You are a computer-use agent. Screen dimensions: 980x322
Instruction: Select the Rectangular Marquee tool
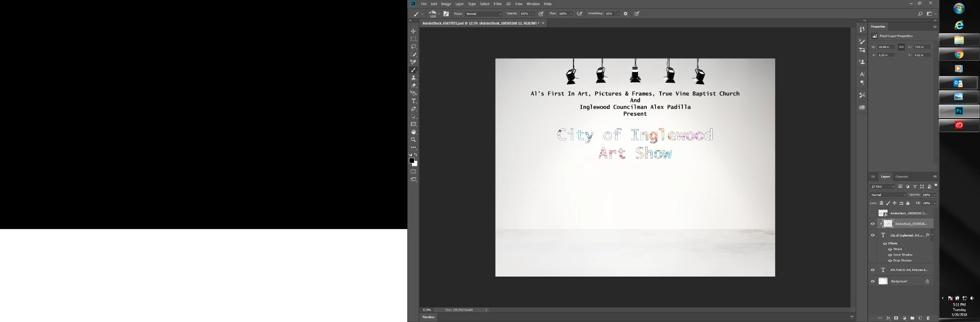413,39
